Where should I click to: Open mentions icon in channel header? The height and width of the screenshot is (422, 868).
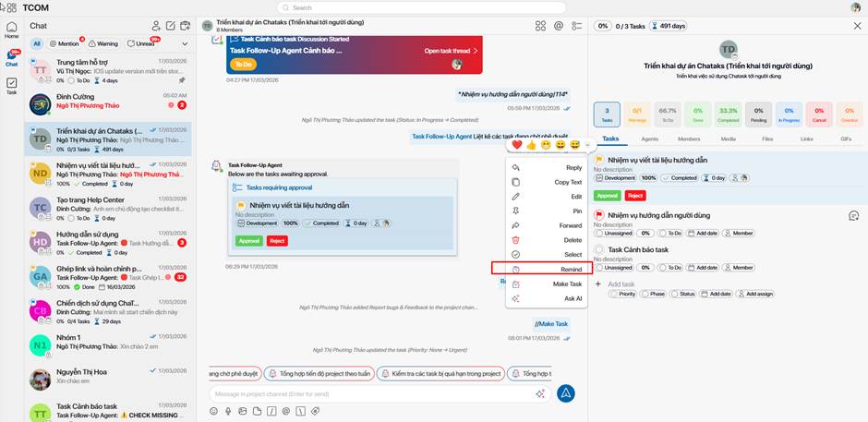coord(559,26)
